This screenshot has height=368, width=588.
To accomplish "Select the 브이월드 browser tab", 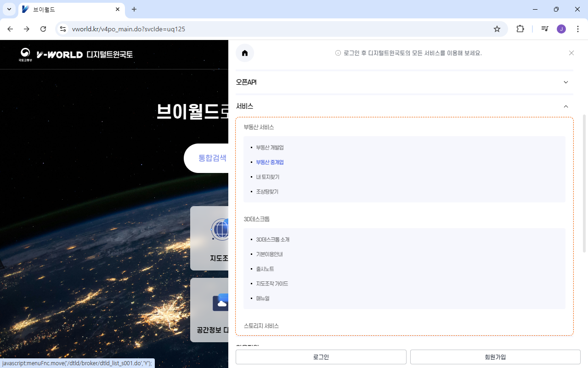I will (71, 10).
